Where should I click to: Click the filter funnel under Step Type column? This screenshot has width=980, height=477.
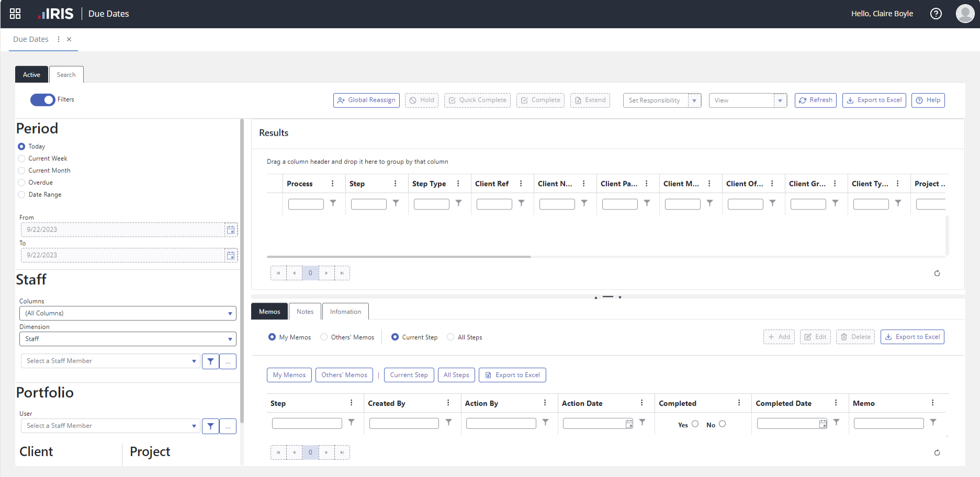(x=458, y=203)
